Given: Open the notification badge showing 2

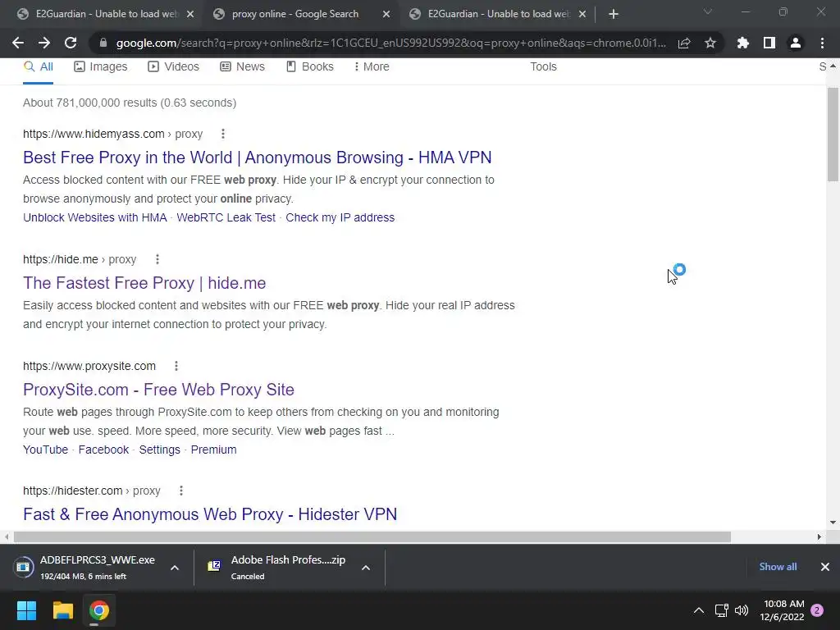Looking at the screenshot, I should coord(817,610).
